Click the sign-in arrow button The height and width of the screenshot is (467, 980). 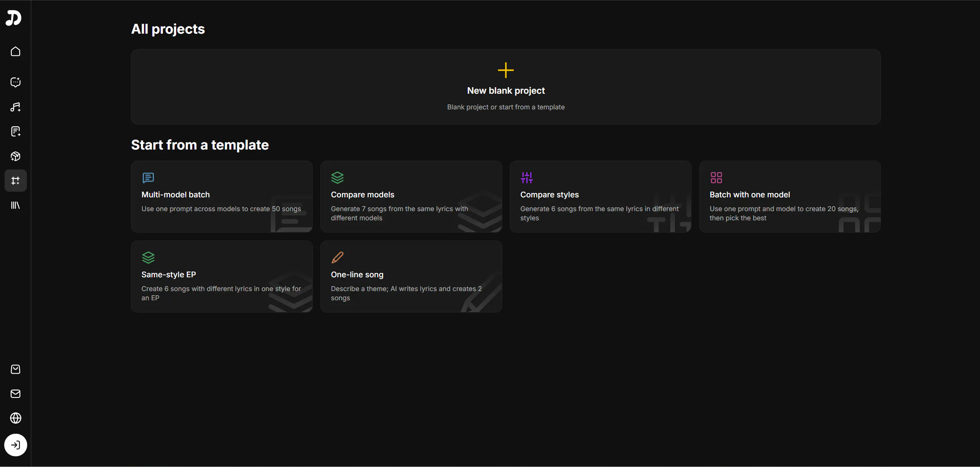click(15, 445)
